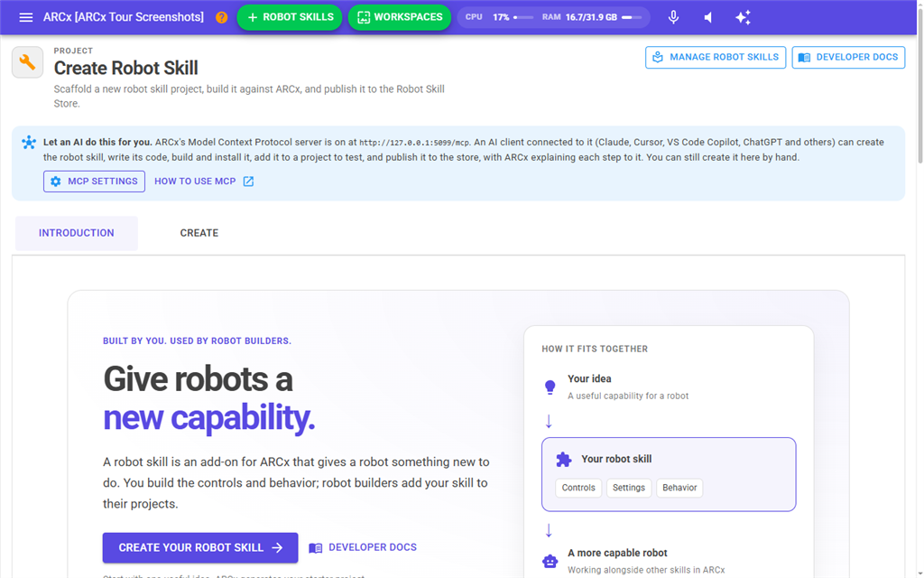Click the lightbulb icon next to Your idea
This screenshot has height=578, width=924.
[x=550, y=387]
